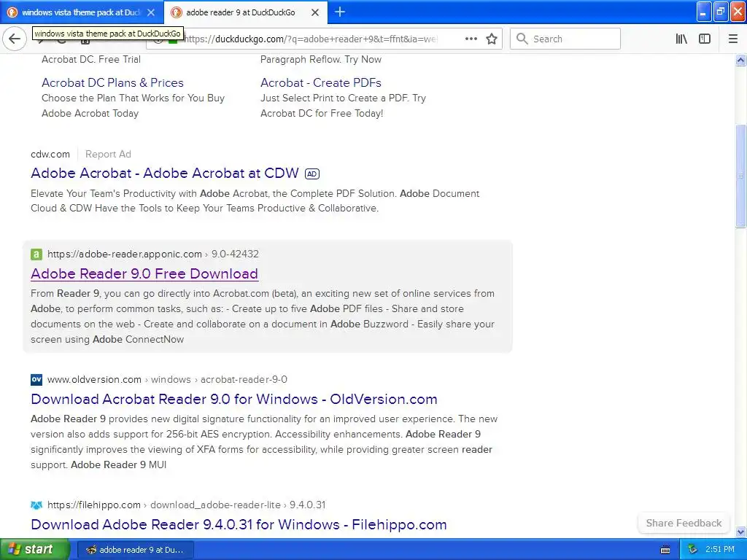Click the 2:51 PM clock
Viewport: 747px width, 560px height.
tap(719, 549)
